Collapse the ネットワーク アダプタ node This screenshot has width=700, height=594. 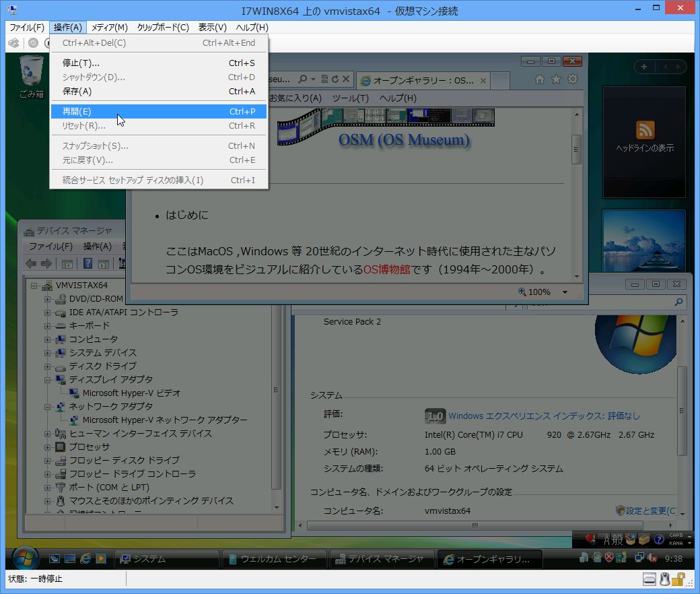click(47, 406)
